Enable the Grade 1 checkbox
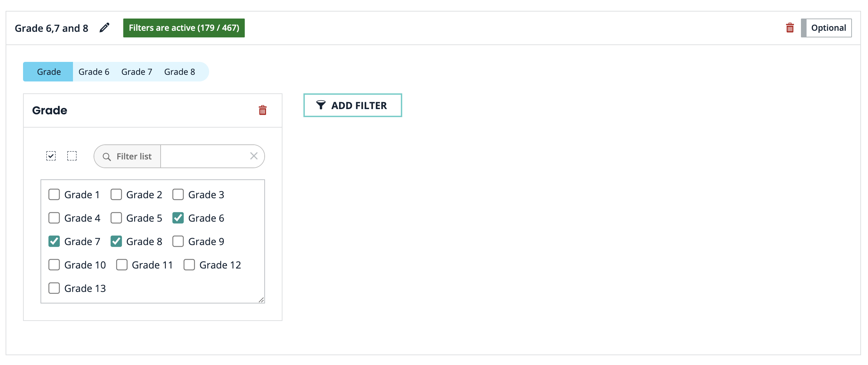The height and width of the screenshot is (365, 868). coord(54,195)
